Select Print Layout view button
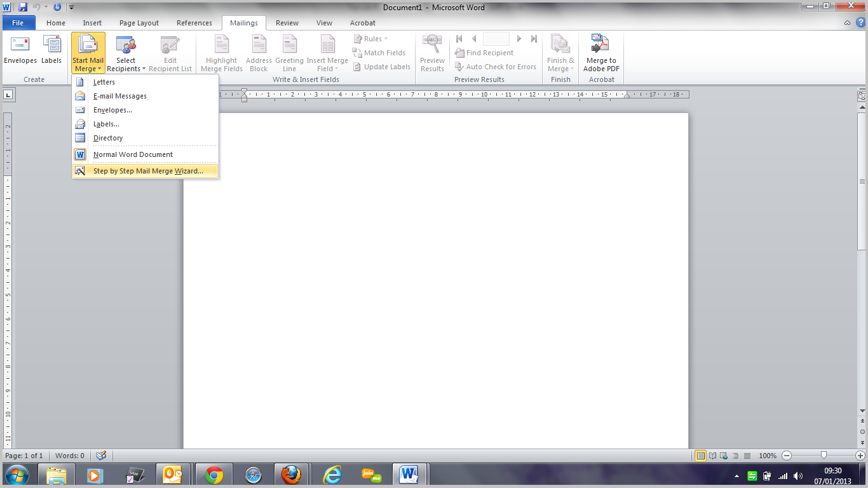Image resolution: width=868 pixels, height=488 pixels. (701, 456)
